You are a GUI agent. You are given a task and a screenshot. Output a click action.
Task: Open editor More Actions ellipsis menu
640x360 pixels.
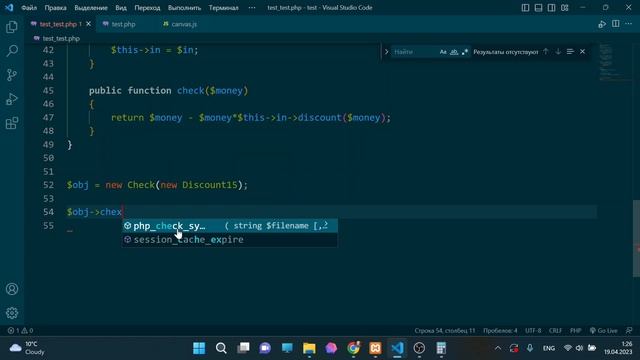[x=629, y=24]
